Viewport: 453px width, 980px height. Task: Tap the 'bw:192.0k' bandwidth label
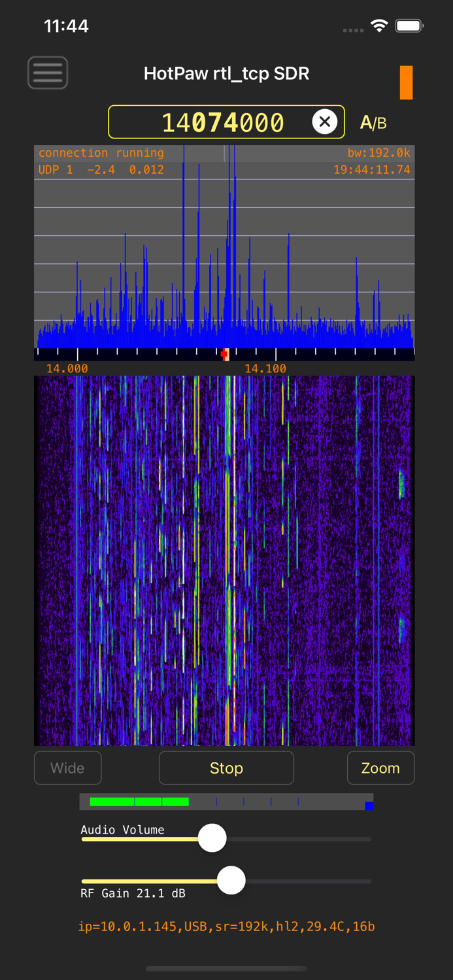[x=379, y=153]
